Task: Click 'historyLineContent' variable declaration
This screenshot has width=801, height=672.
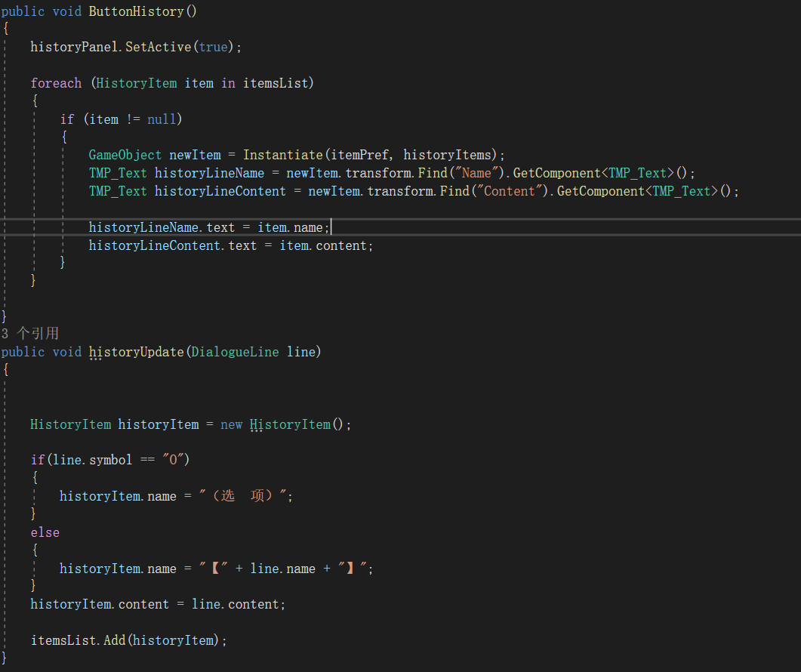Action: 220,191
